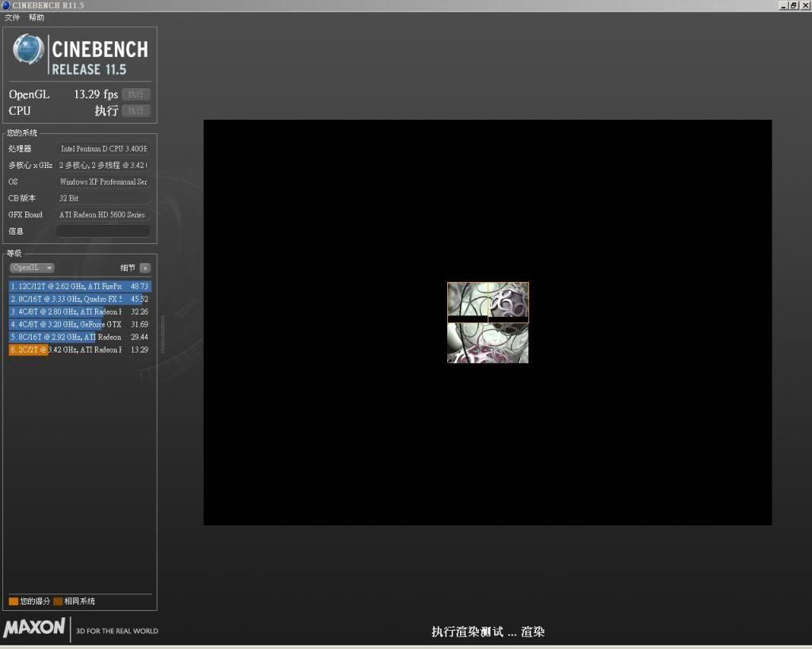Viewport: 812px width, 649px height.
Task: Click the Cinebench globe logo icon
Action: click(29, 50)
